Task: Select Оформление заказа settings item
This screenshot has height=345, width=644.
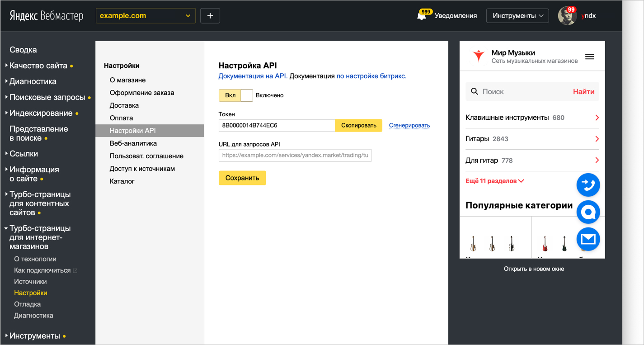Action: point(142,93)
